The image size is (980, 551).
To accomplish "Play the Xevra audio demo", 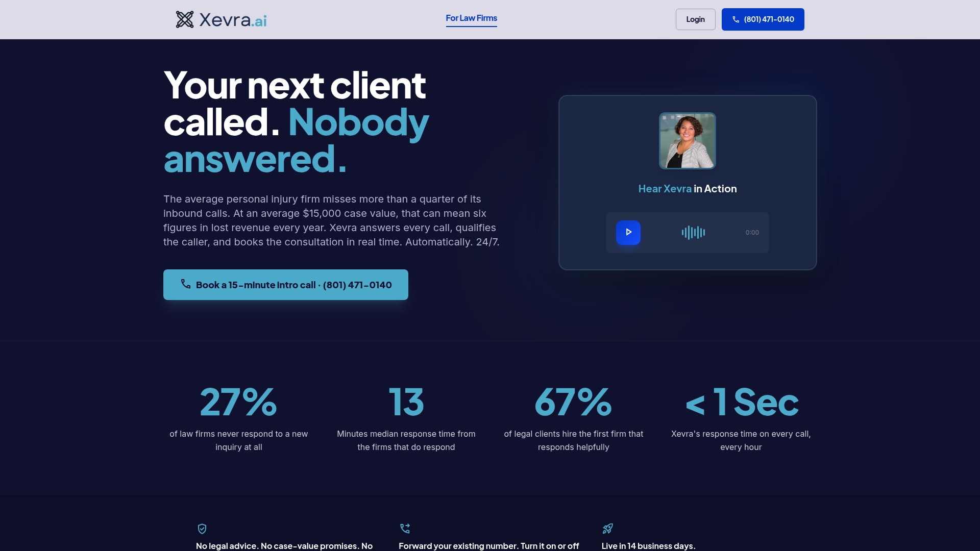I will coord(628,233).
